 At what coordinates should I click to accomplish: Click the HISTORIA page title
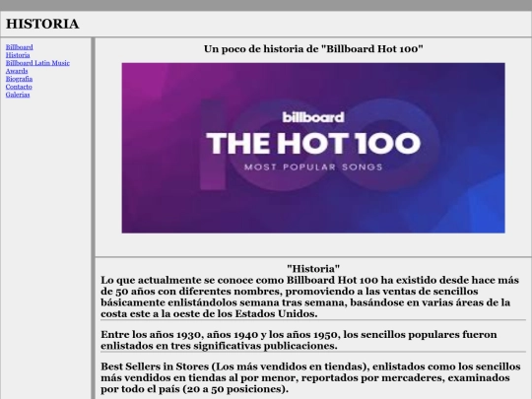pyautogui.click(x=42, y=24)
